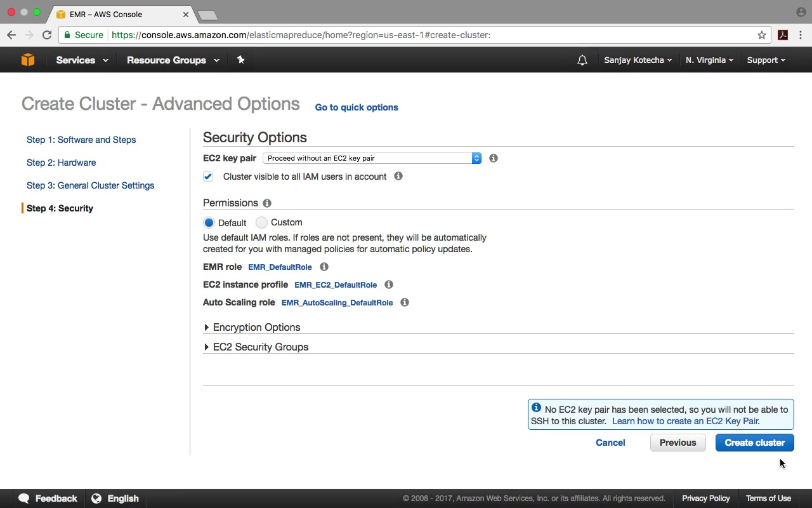Uncheck Cluster visible to all IAM users
The width and height of the screenshot is (812, 508).
coord(208,177)
